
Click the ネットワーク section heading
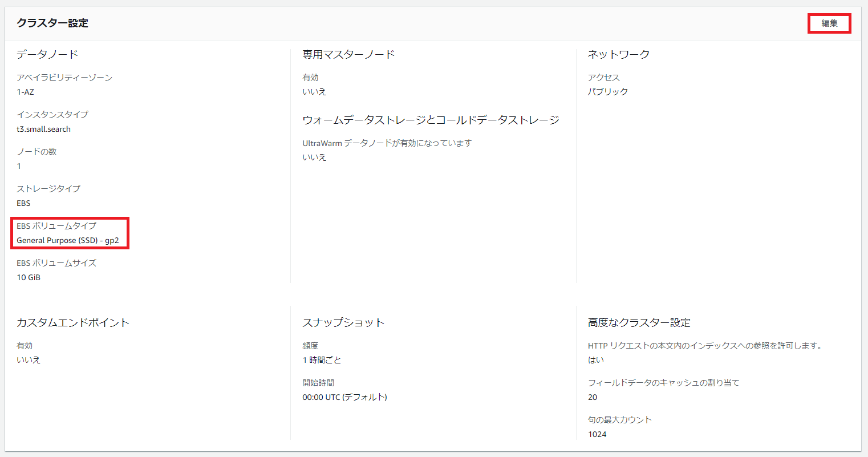click(619, 55)
